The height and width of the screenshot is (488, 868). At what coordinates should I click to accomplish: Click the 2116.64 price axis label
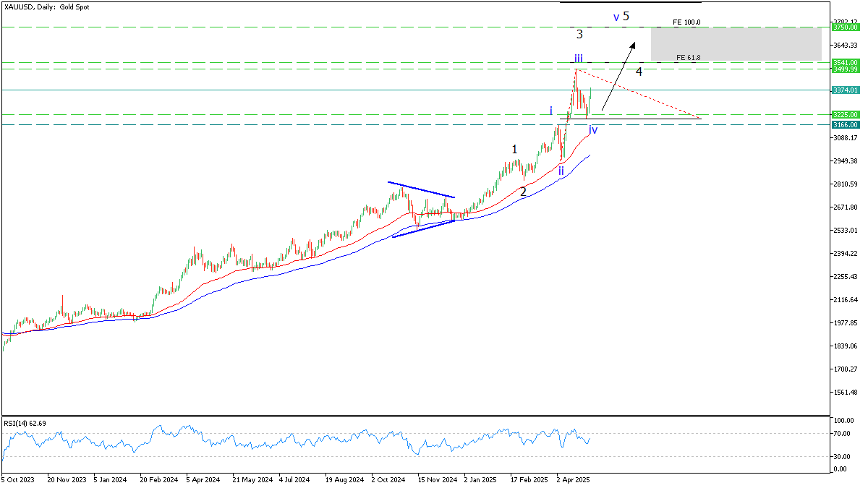point(845,300)
